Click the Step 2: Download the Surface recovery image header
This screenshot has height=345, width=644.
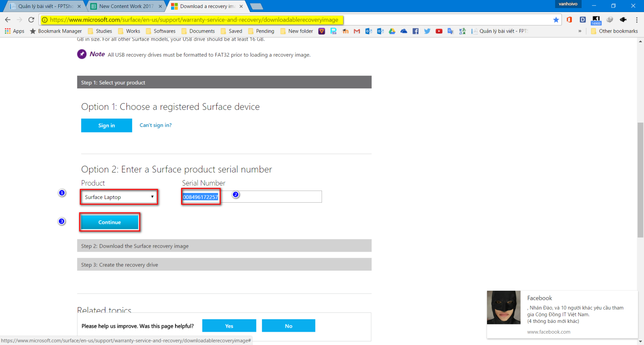pos(224,246)
